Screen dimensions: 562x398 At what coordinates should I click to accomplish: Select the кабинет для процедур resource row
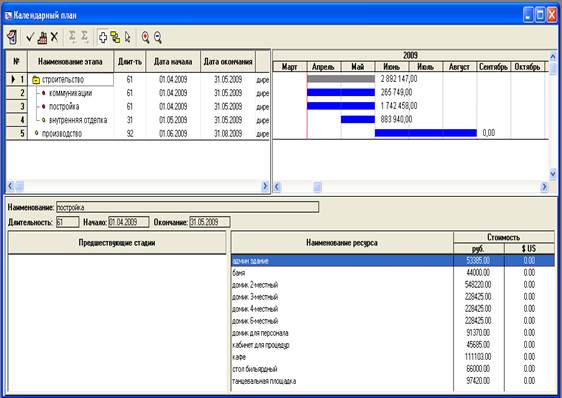click(x=393, y=345)
